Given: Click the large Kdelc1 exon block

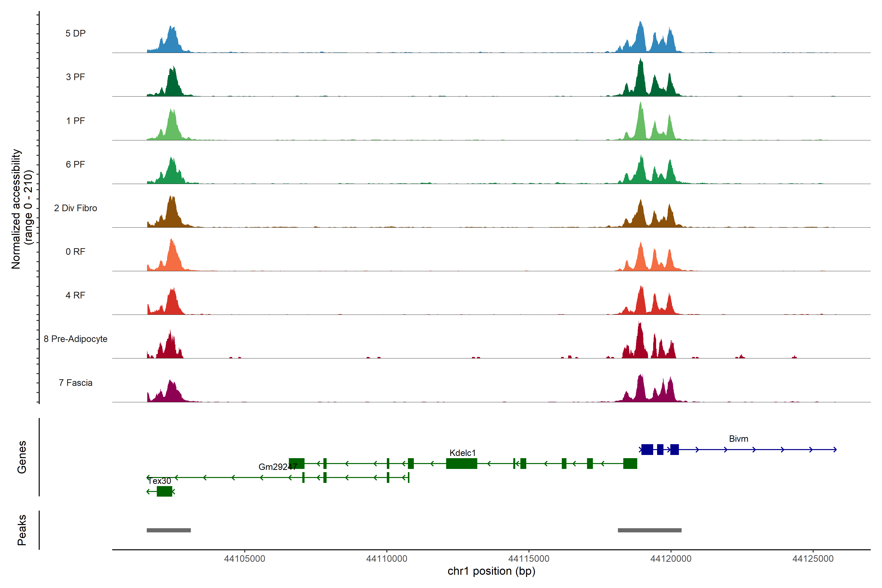Looking at the screenshot, I should tap(461, 464).
